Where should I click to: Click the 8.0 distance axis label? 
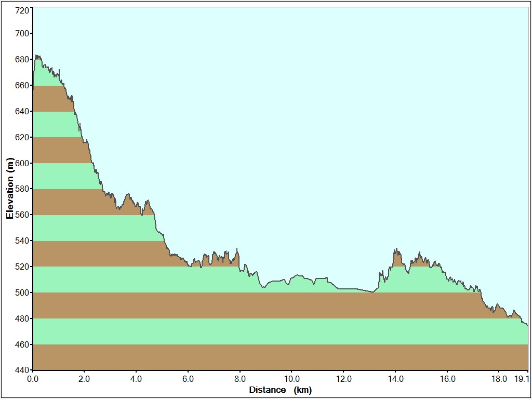point(240,378)
